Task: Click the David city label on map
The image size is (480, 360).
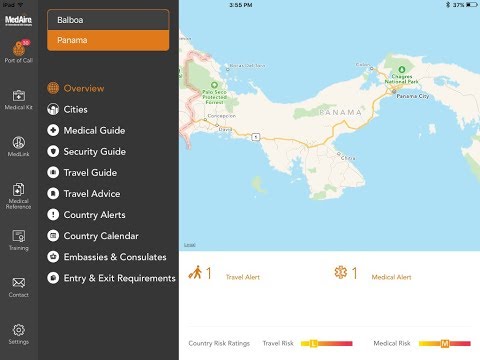Action: pyautogui.click(x=225, y=129)
